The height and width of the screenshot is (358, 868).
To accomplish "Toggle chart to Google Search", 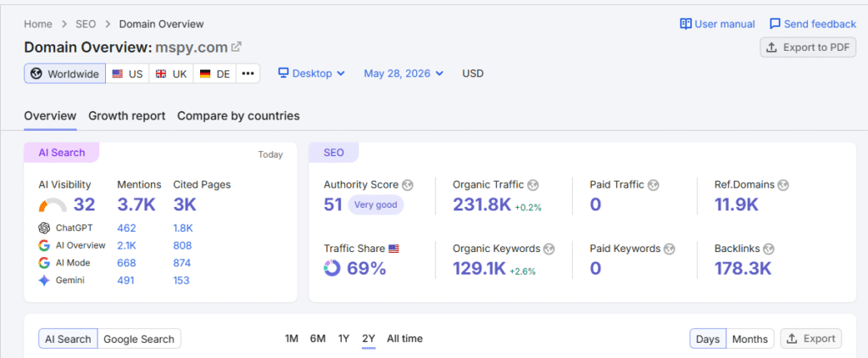I will click(139, 339).
